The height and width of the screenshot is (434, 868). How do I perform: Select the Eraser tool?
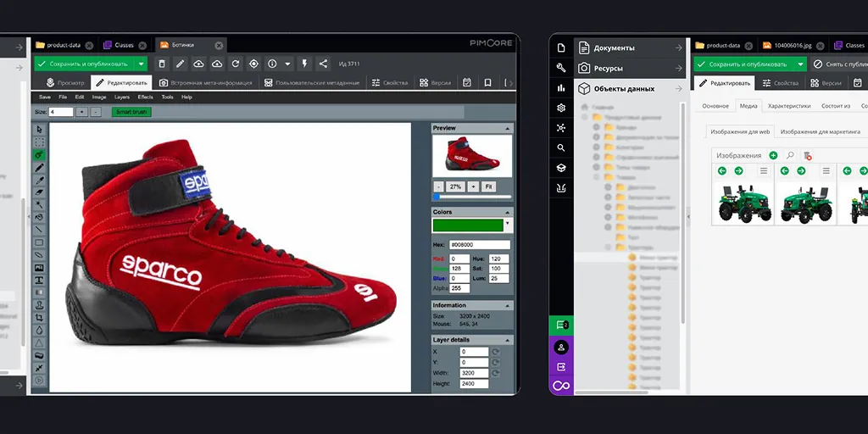39,192
